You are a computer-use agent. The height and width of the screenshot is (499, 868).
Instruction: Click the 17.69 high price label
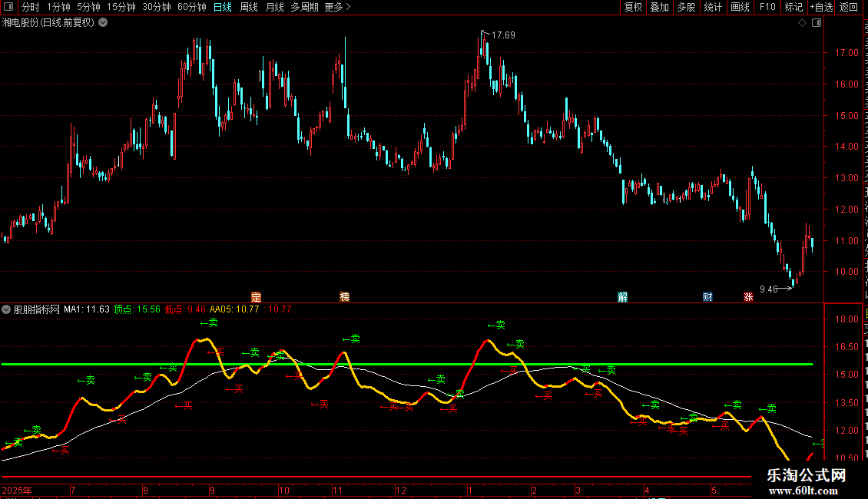coord(503,35)
